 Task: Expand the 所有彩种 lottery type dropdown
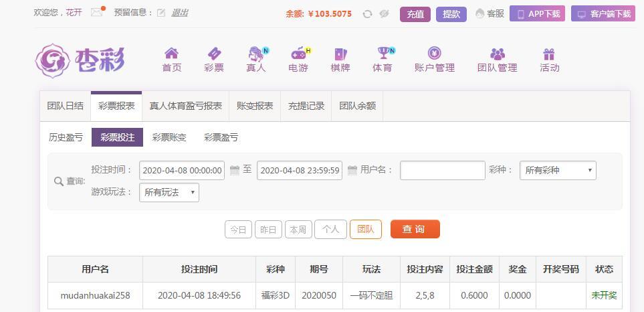[x=558, y=170]
